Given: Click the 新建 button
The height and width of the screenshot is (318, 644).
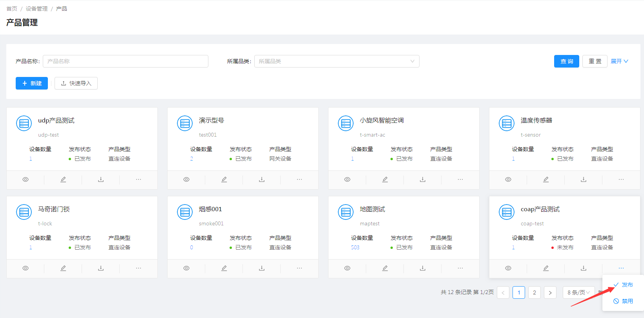Looking at the screenshot, I should [x=32, y=83].
